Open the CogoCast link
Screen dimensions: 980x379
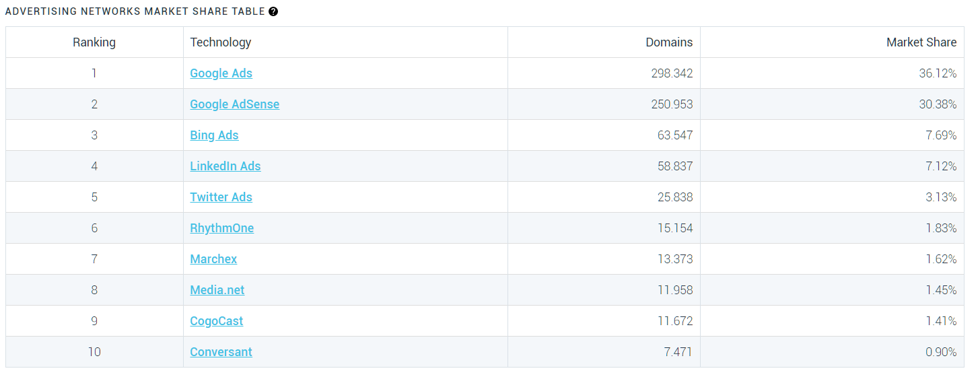216,321
